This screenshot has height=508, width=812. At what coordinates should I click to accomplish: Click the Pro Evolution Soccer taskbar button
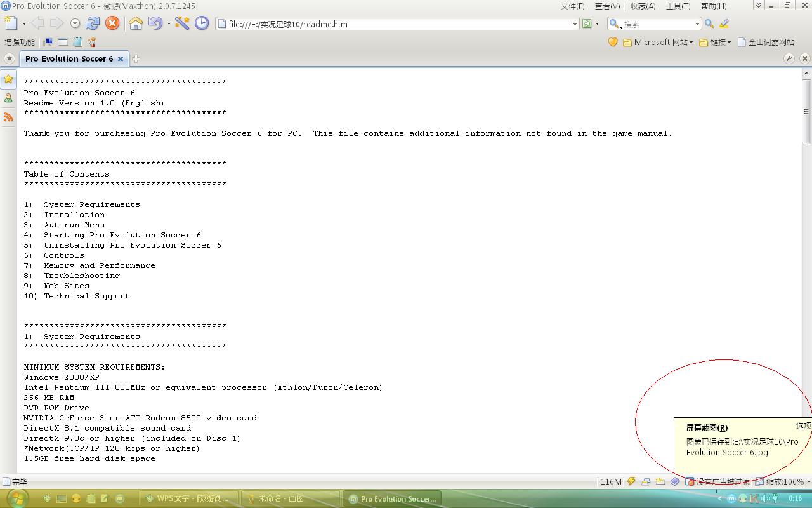[x=391, y=498]
